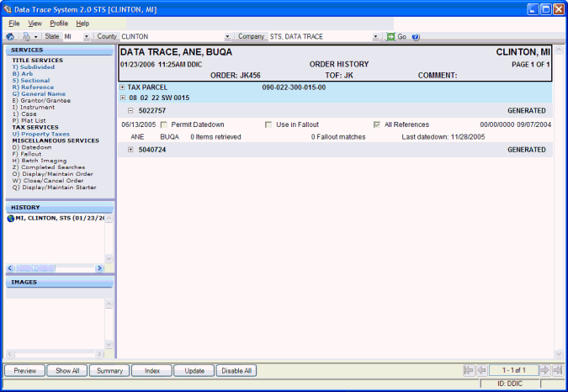Toggle the Permit Datedown checkbox
Image resolution: width=568 pixels, height=392 pixels.
tap(164, 124)
